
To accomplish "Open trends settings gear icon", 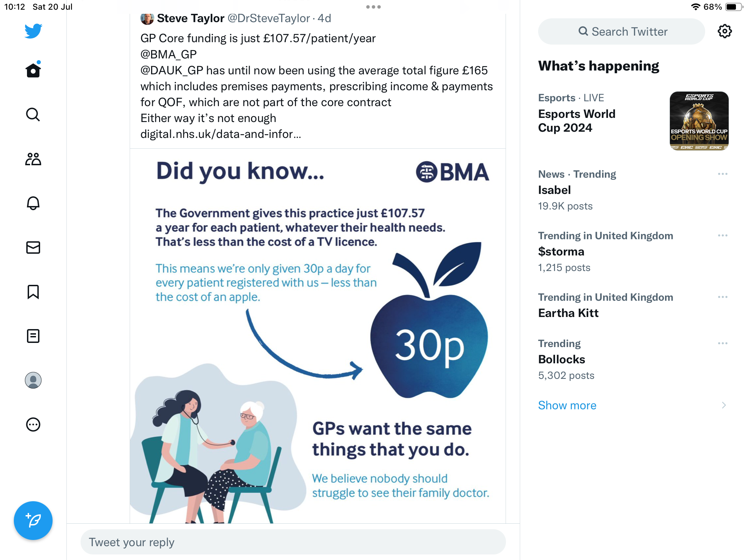I will pyautogui.click(x=725, y=31).
